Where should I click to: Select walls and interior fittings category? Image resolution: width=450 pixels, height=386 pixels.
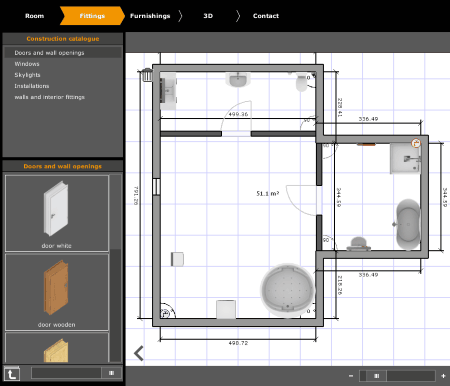(49, 97)
